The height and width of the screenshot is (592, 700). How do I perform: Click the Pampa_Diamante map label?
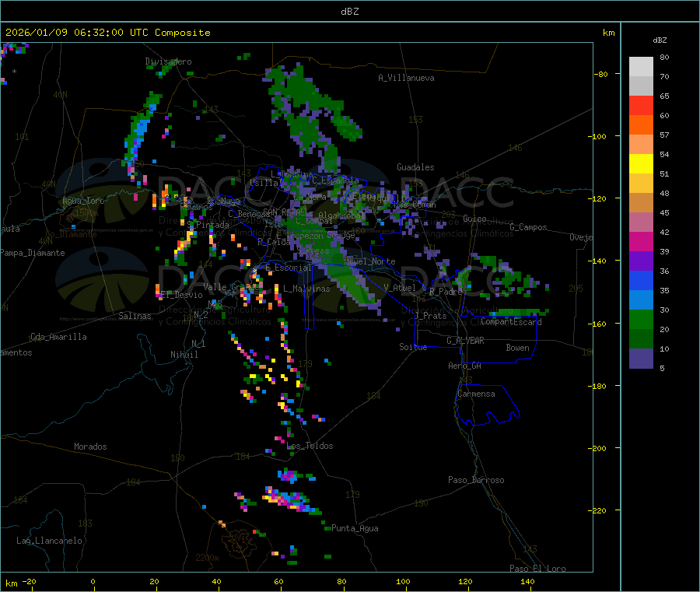[32, 253]
